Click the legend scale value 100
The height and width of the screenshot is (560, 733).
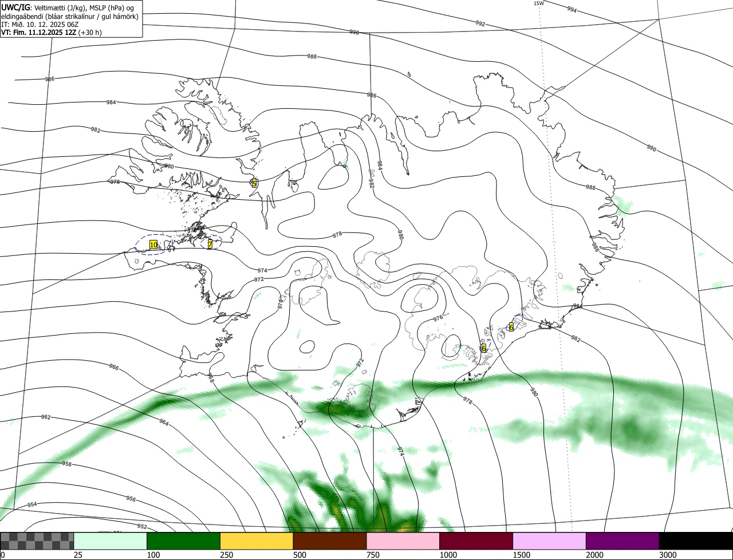153,555
